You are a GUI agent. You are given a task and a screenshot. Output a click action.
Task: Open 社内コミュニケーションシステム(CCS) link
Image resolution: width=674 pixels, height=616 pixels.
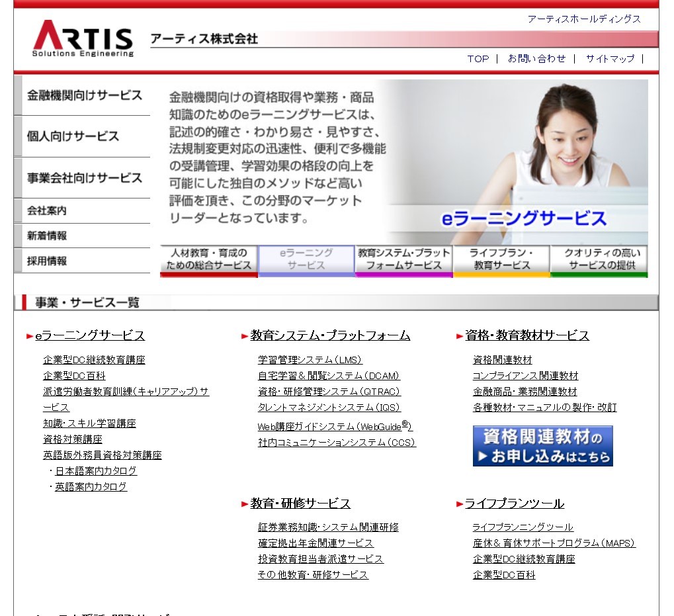coord(337,443)
